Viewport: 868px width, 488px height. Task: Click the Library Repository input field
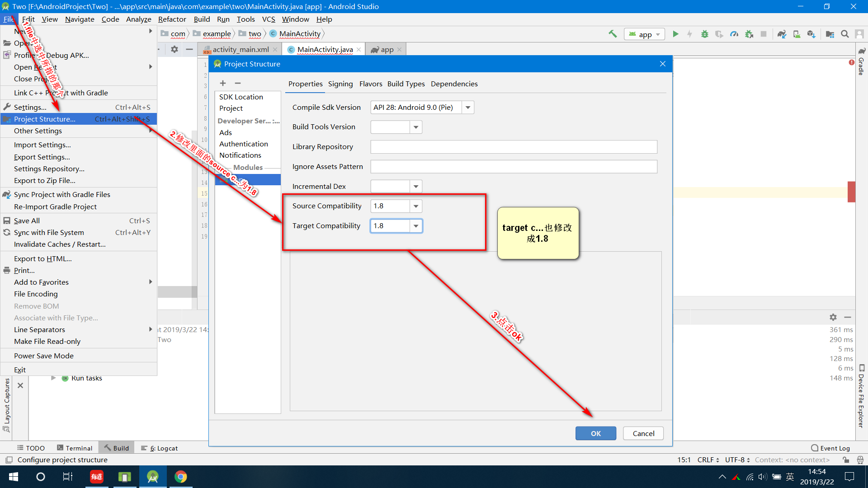point(514,147)
